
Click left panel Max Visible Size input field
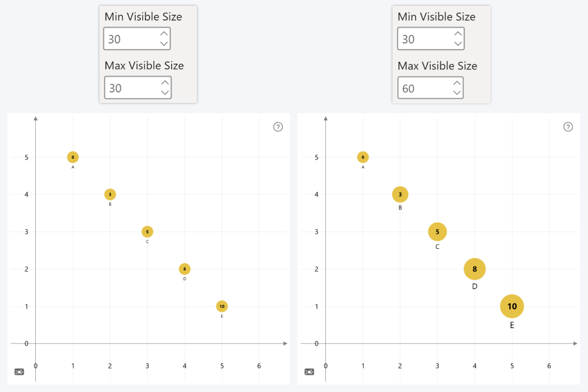tap(130, 88)
